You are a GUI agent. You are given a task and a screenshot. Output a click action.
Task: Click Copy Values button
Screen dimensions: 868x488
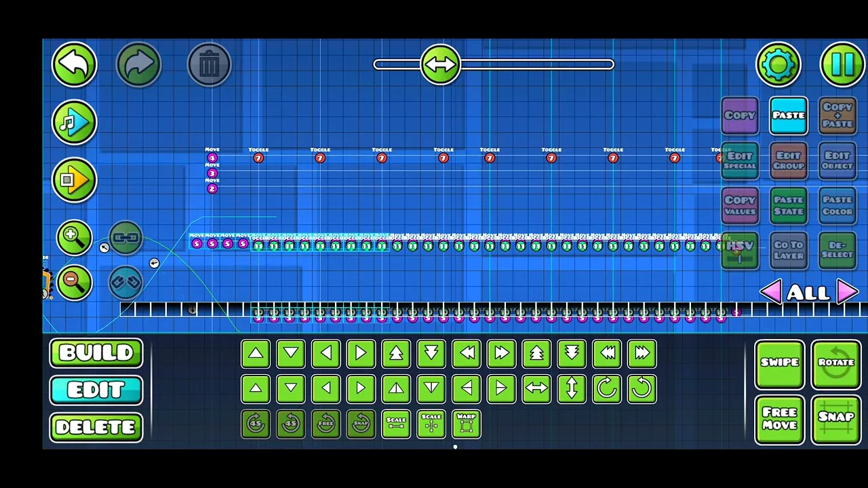pos(740,205)
